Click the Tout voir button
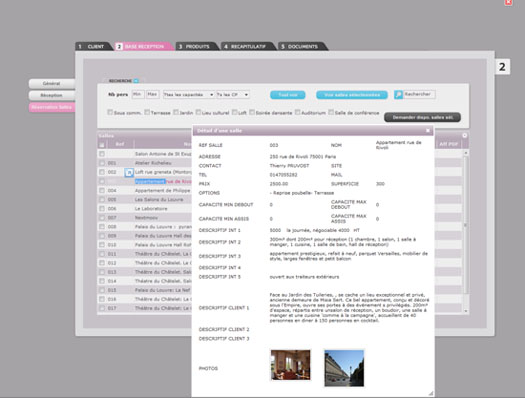The height and width of the screenshot is (398, 525). click(288, 95)
